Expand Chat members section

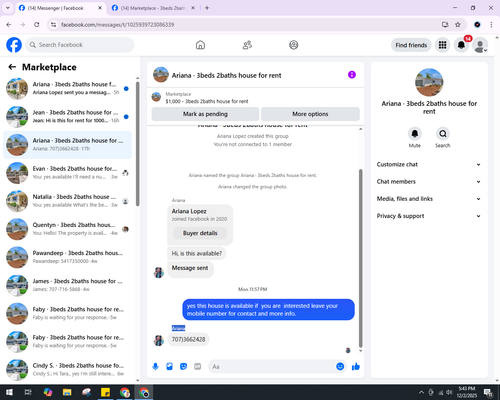pyautogui.click(x=429, y=182)
